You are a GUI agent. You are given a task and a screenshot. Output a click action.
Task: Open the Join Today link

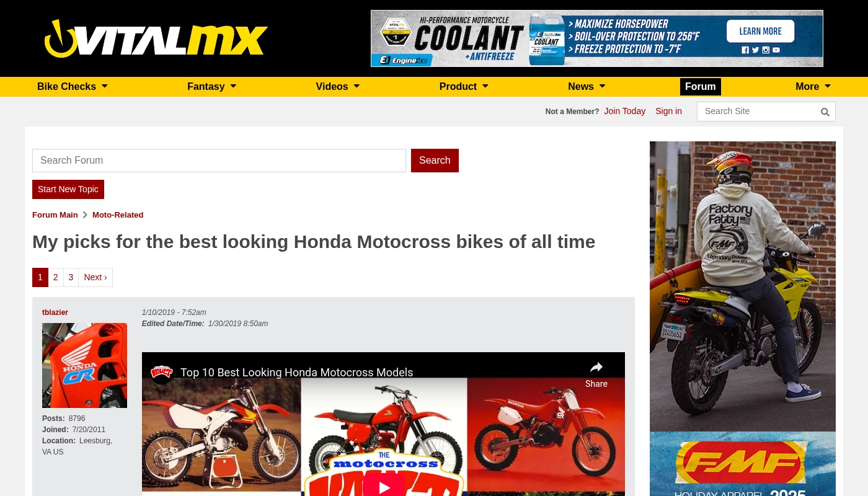(x=625, y=111)
